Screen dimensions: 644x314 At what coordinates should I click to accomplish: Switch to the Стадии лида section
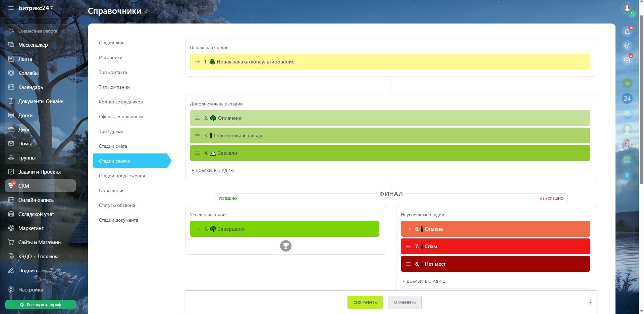click(x=112, y=43)
